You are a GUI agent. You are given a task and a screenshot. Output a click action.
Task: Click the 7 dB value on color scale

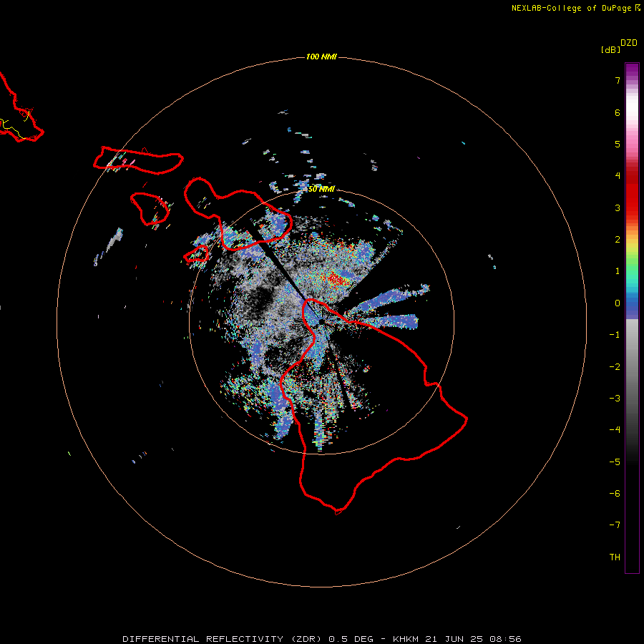(618, 80)
